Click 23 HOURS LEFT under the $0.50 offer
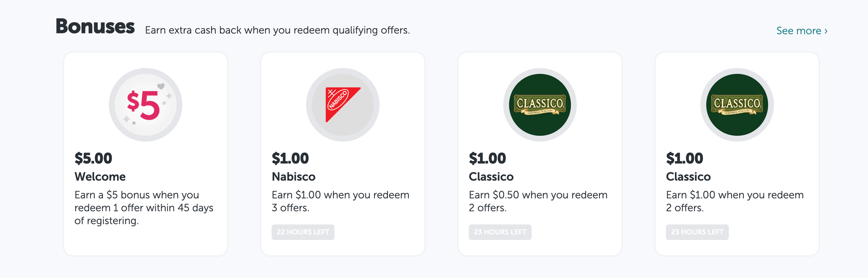 [500, 232]
